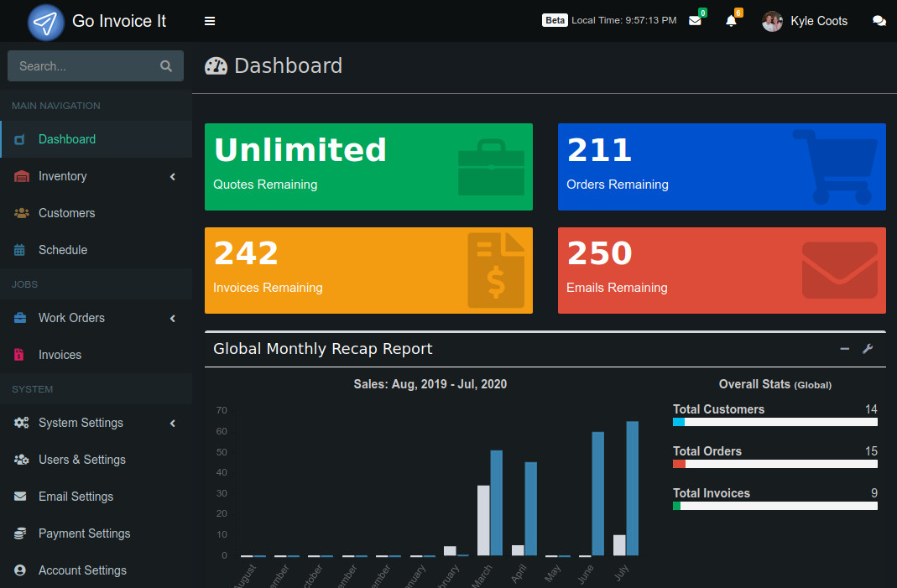Toggle the sidebar with hamburger button

tap(210, 21)
